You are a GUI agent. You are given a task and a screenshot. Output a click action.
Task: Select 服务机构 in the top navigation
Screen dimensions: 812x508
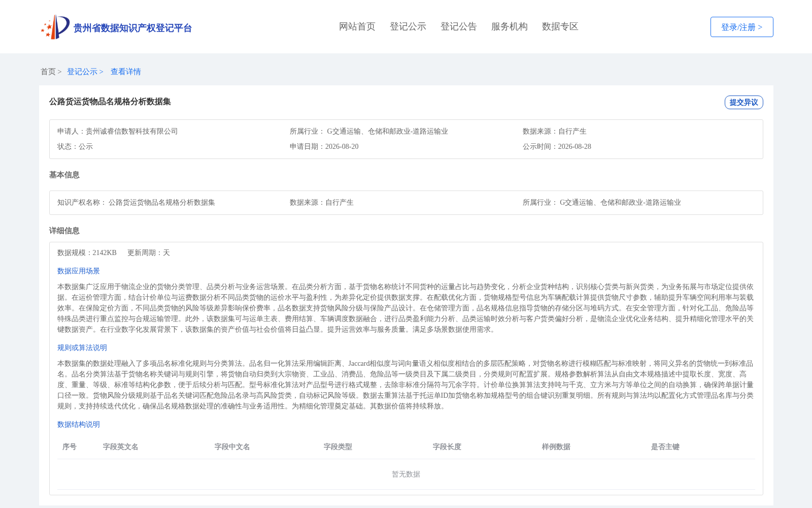(510, 26)
